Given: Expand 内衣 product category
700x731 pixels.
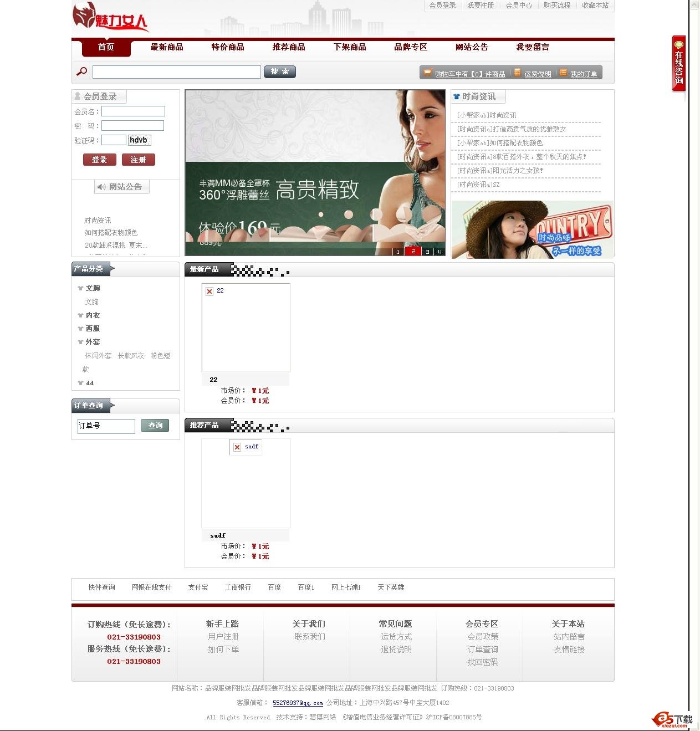Looking at the screenshot, I should [x=93, y=315].
